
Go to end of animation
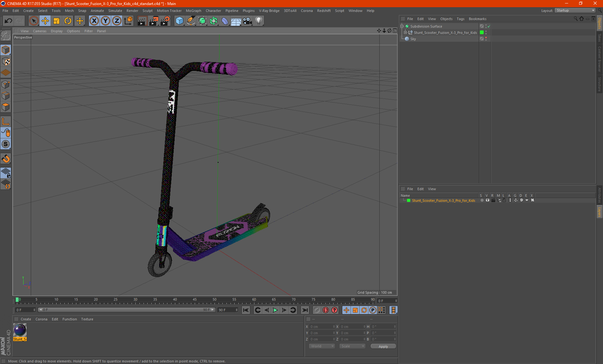coord(305,310)
